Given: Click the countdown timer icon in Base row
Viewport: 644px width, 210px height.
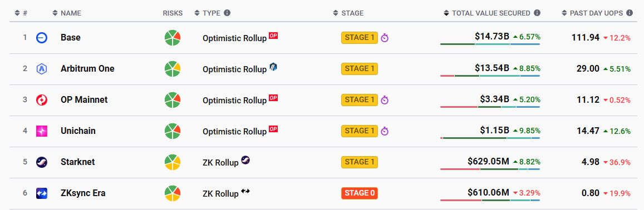Looking at the screenshot, I should coord(385,38).
